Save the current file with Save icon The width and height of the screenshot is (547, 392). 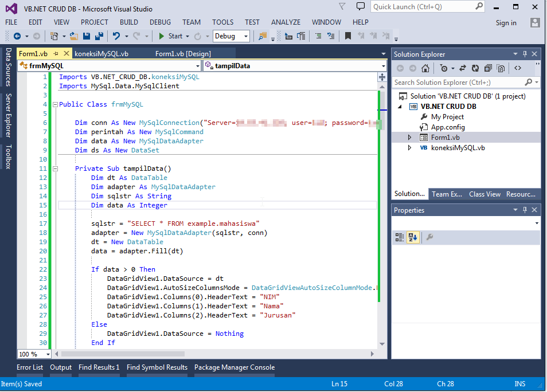click(x=86, y=36)
